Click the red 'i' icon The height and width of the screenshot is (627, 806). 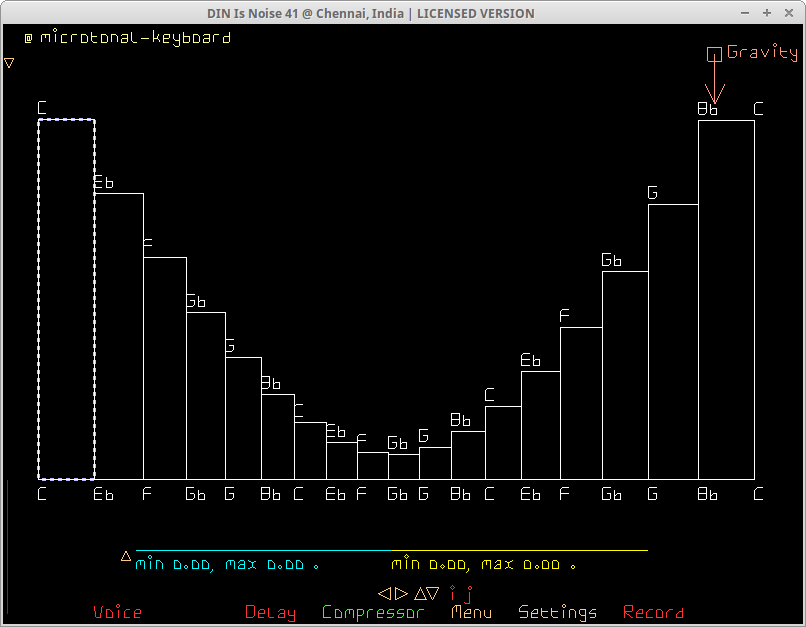tap(452, 593)
